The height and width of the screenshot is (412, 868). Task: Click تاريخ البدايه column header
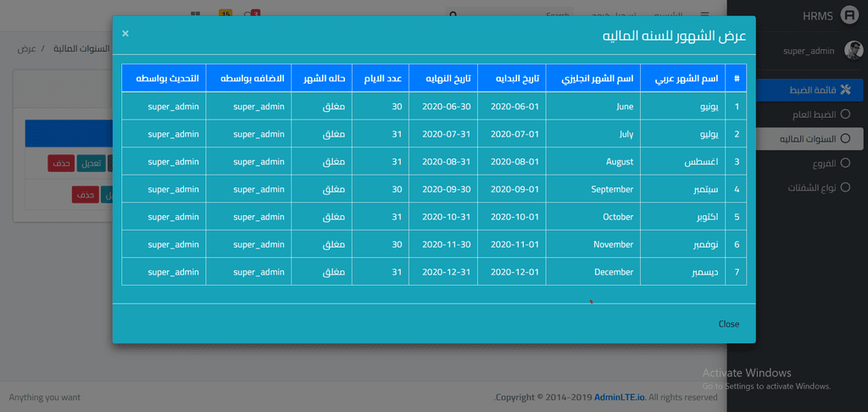(x=511, y=78)
